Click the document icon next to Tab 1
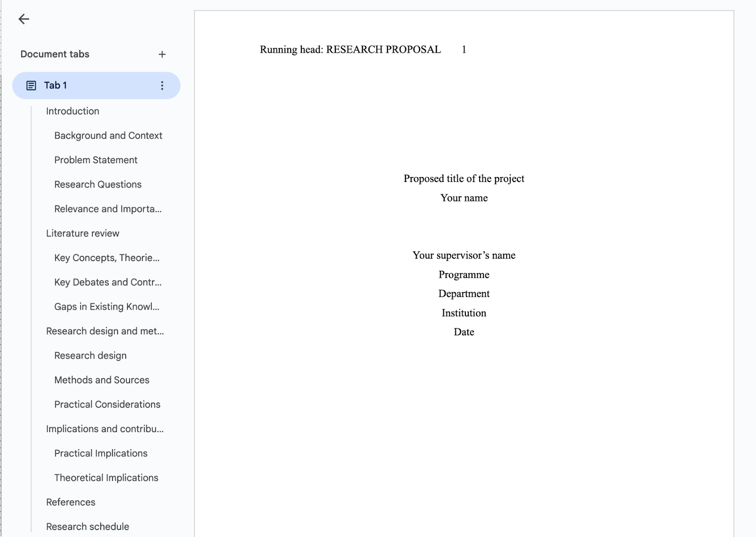756x537 pixels. (31, 85)
